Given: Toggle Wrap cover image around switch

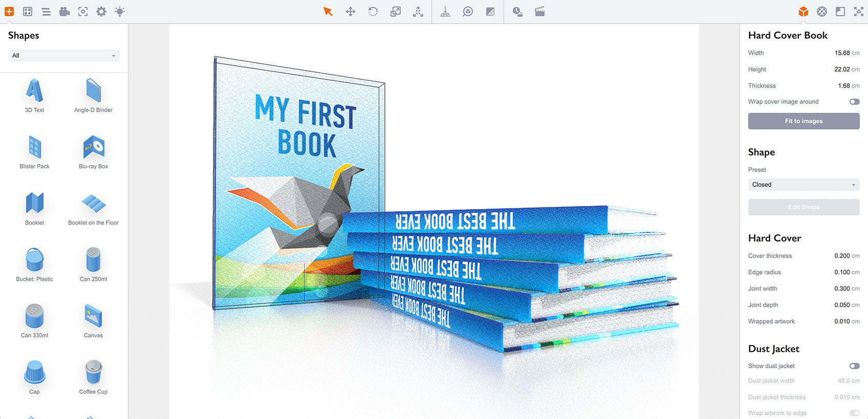Looking at the screenshot, I should coord(854,102).
